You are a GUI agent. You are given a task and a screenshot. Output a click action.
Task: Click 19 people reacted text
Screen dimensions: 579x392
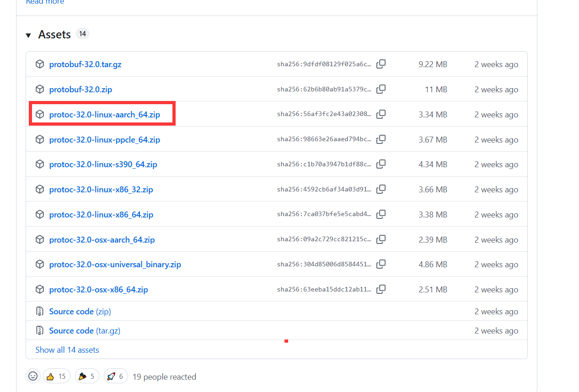coord(164,377)
